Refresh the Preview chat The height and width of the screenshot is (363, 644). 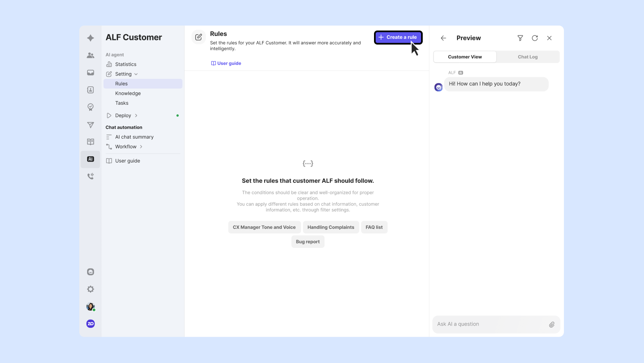coord(535,38)
